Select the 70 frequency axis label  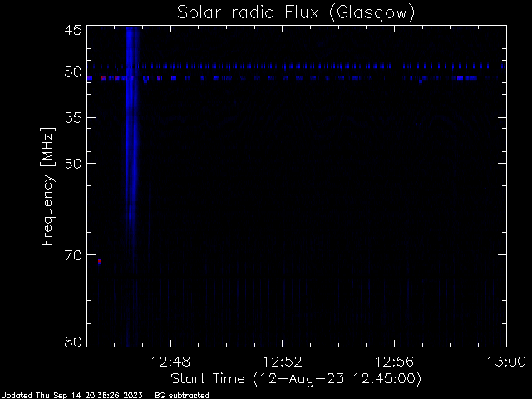click(73, 255)
